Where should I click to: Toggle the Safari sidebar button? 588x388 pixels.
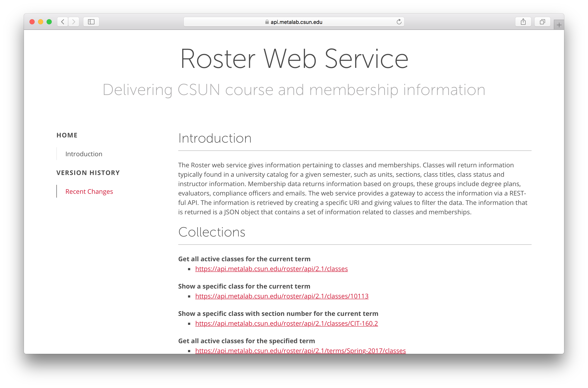coord(91,22)
